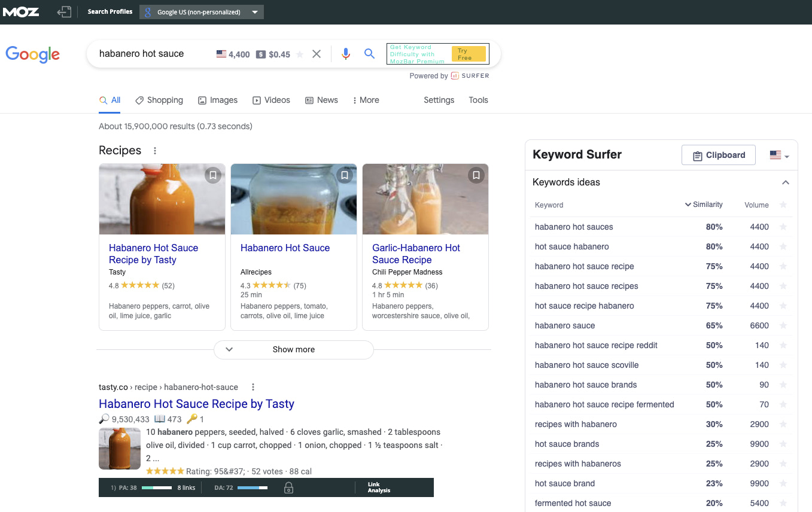Open the country flag dropdown in Keyword Surfer
The image size is (812, 512).
click(x=778, y=154)
